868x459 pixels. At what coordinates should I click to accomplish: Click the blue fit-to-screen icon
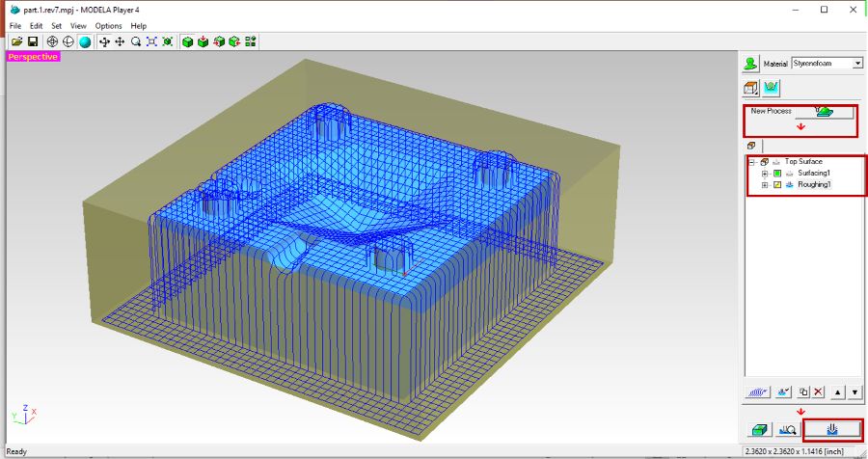tap(151, 41)
